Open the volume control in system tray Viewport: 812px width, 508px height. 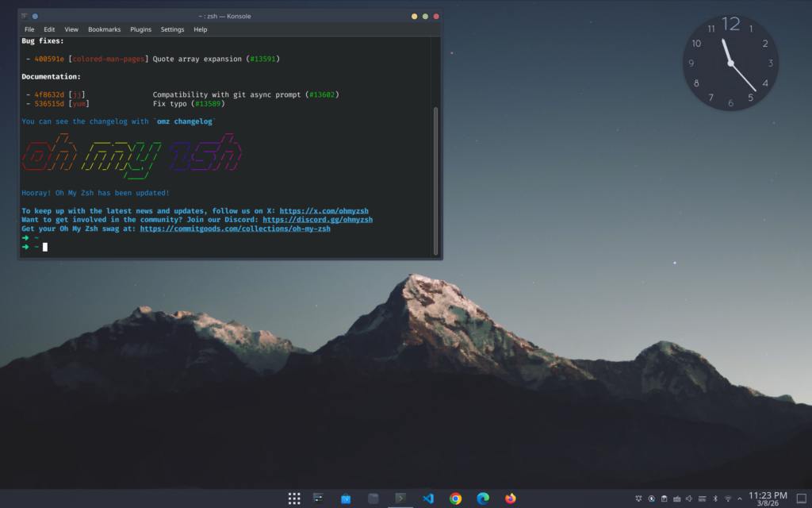(689, 498)
